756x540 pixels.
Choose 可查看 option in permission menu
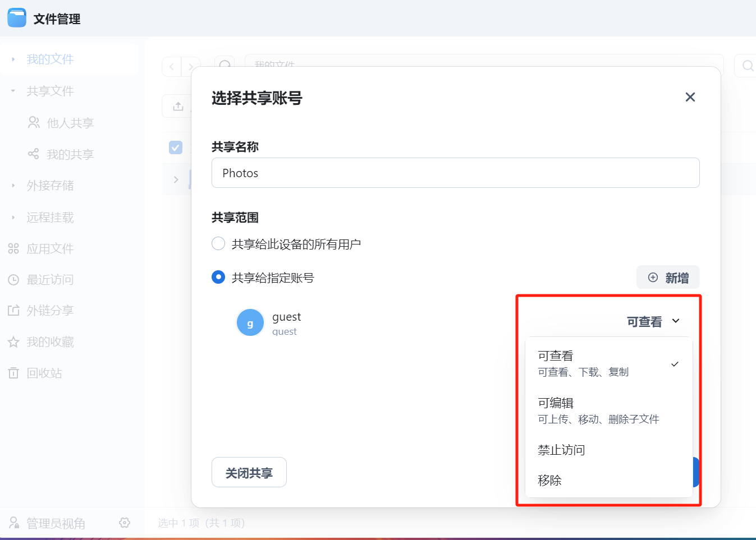(608, 363)
